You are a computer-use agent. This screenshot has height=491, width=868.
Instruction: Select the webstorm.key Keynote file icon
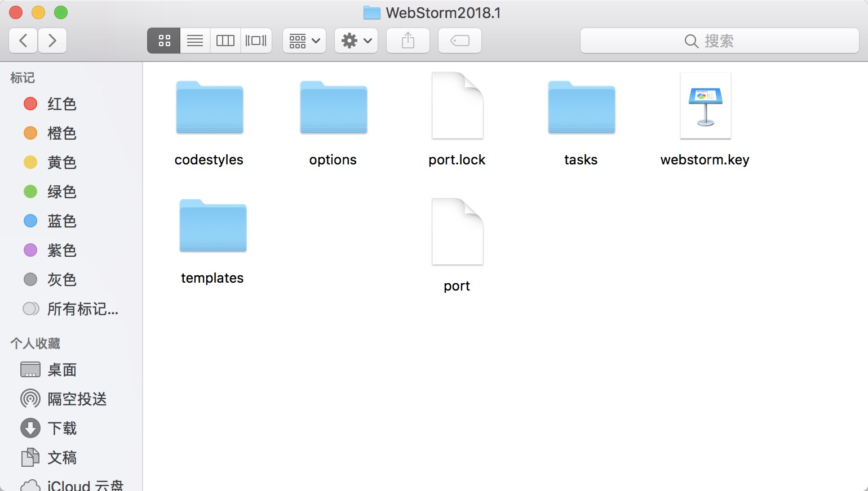click(706, 105)
